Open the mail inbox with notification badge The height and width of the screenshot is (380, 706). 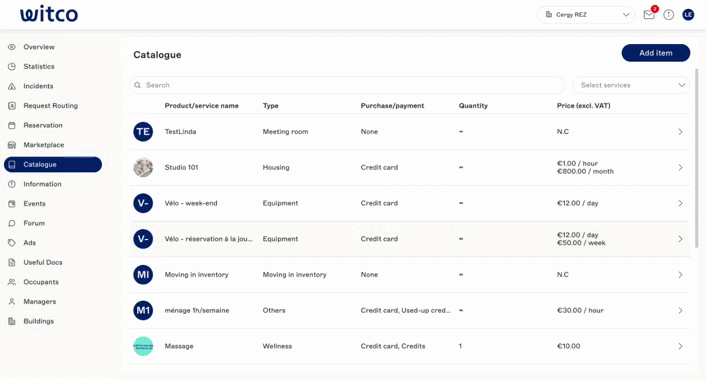click(649, 14)
